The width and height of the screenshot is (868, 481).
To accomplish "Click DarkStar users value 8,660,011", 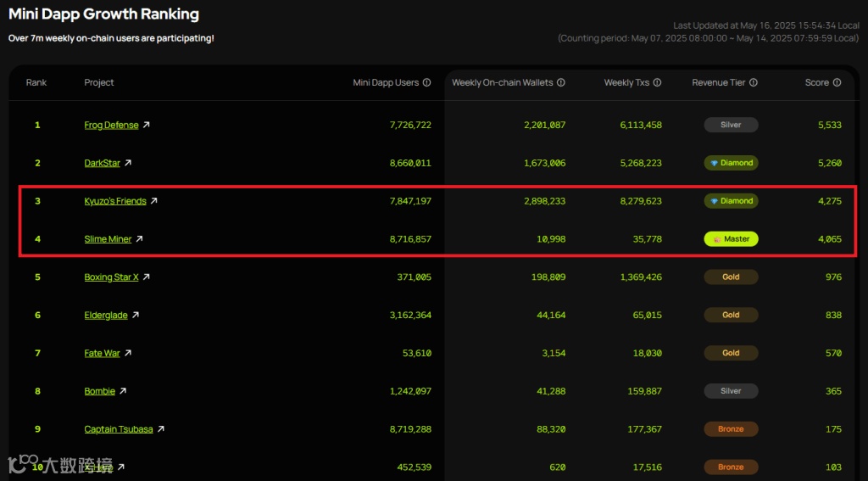I will (x=410, y=163).
